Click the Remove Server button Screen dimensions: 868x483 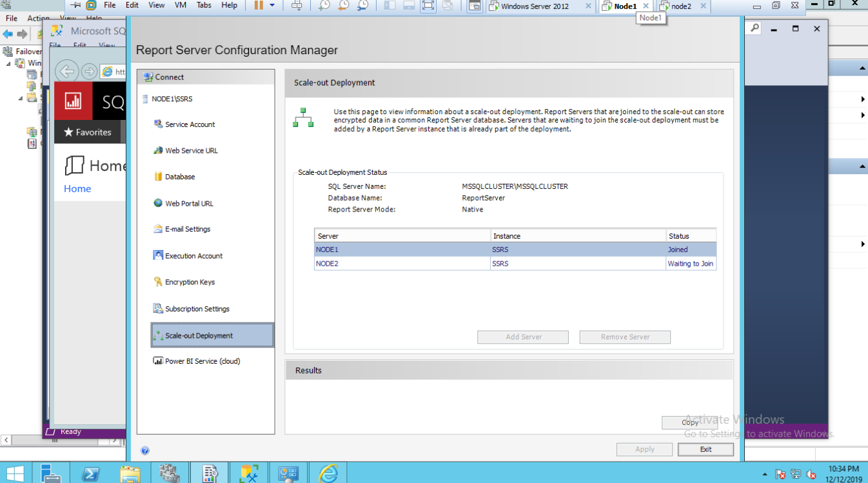[x=625, y=337]
